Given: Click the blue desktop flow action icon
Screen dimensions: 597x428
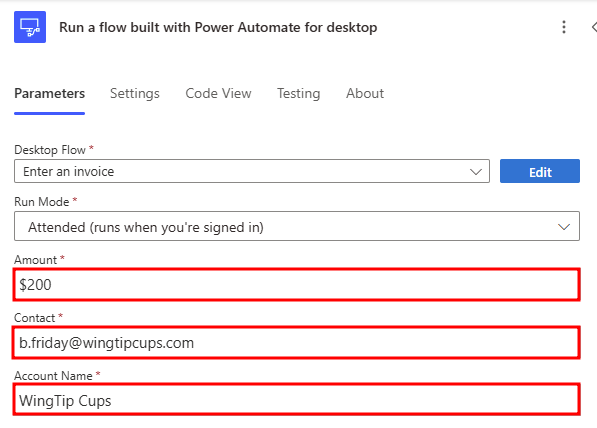Looking at the screenshot, I should [x=30, y=27].
